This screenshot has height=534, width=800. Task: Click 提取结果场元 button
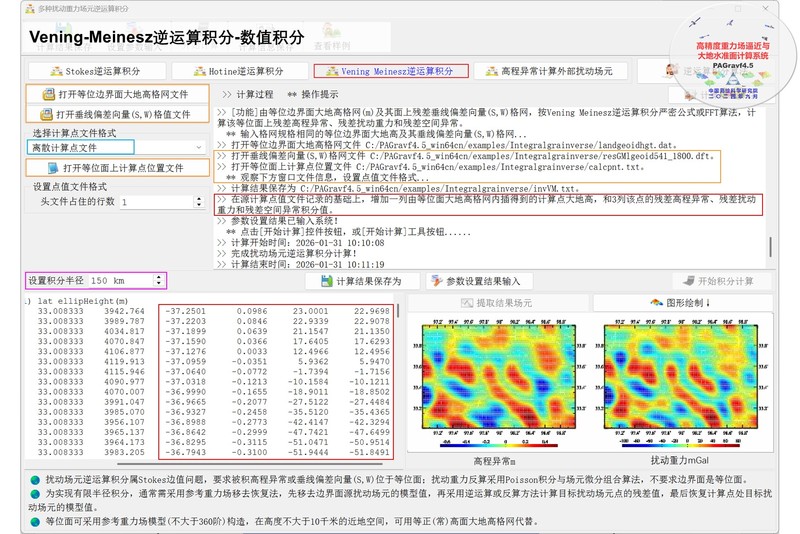498,303
